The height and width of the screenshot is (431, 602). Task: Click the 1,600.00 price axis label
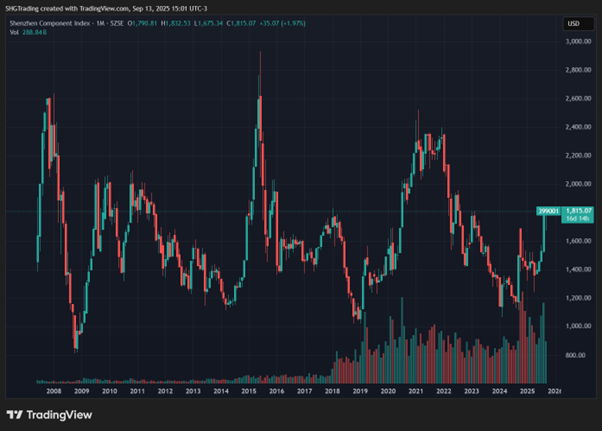(578, 241)
